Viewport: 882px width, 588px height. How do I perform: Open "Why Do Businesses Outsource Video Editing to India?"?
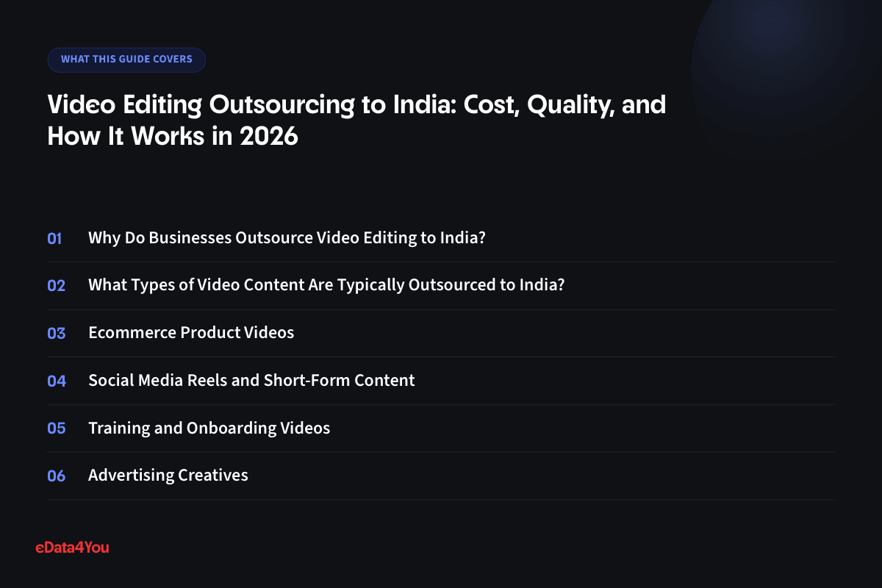click(x=287, y=238)
